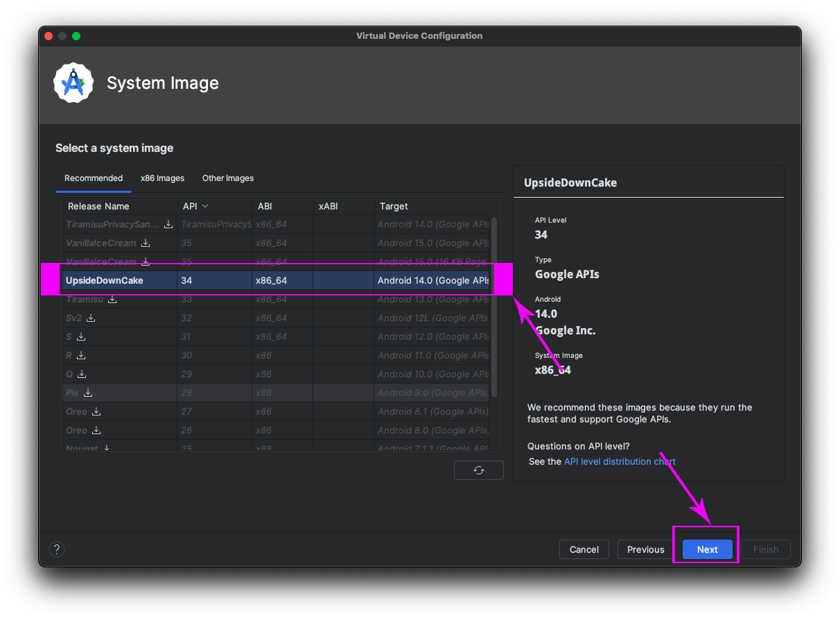Click the Select a system image heading
This screenshot has height=618, width=840.
click(114, 148)
